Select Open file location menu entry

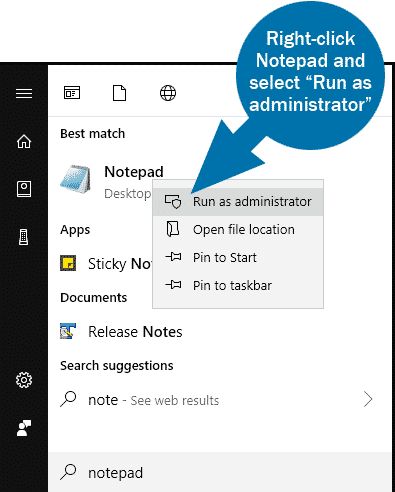click(238, 230)
